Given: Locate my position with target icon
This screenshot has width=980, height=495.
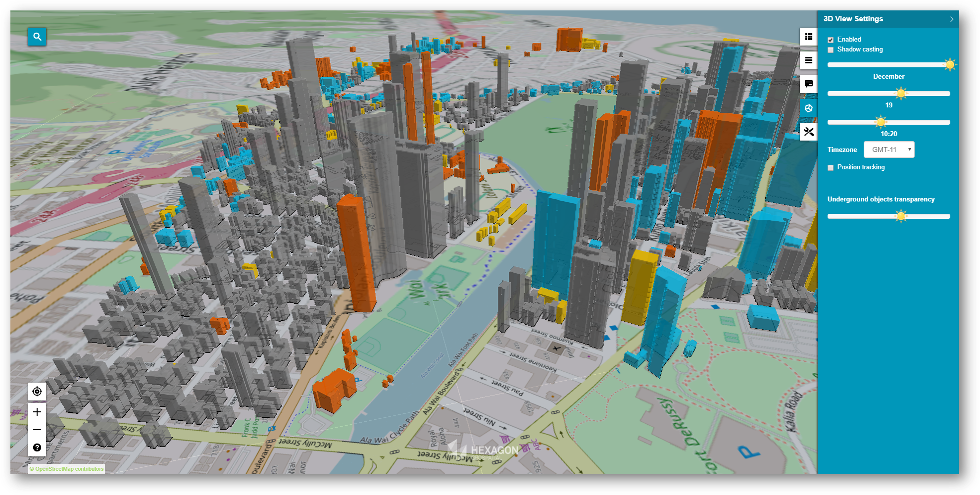Looking at the screenshot, I should point(37,392).
